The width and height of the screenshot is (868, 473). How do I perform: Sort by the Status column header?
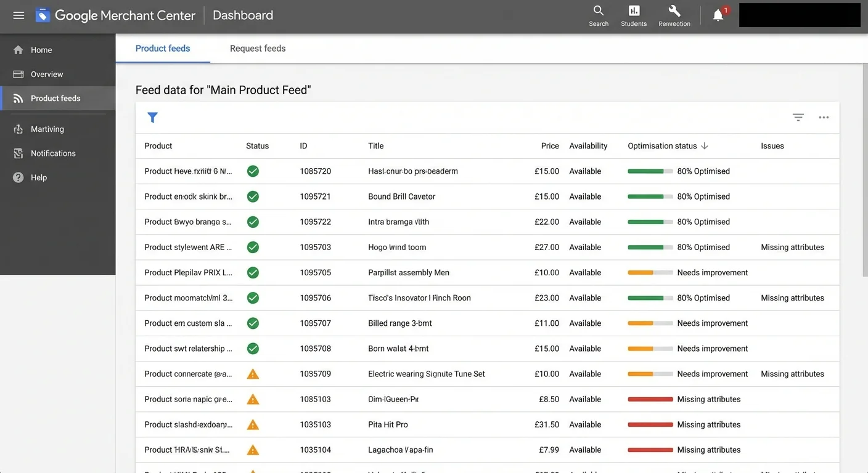tap(257, 146)
